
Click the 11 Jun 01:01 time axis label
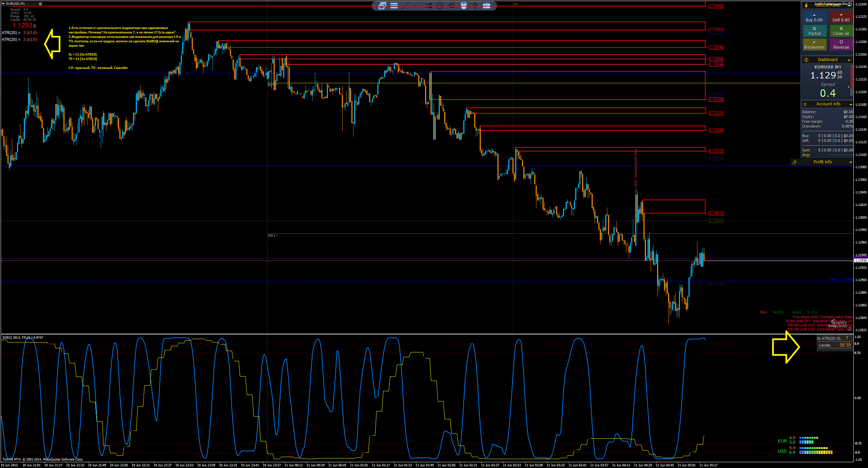point(360,465)
